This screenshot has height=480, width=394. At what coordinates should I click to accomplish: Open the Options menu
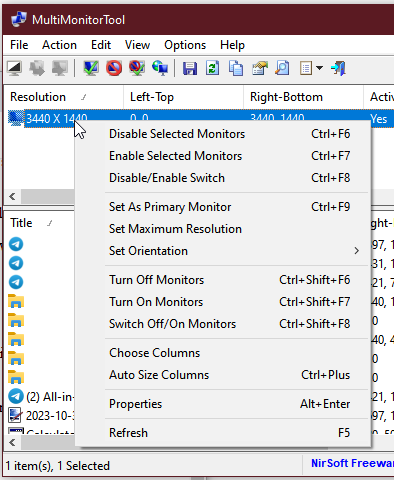click(x=185, y=45)
